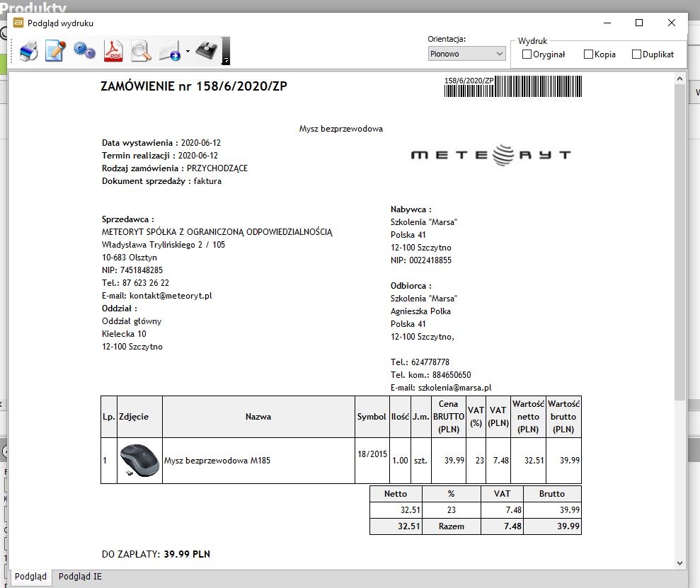Click the Podgląd wydruku window title icon

18,23
